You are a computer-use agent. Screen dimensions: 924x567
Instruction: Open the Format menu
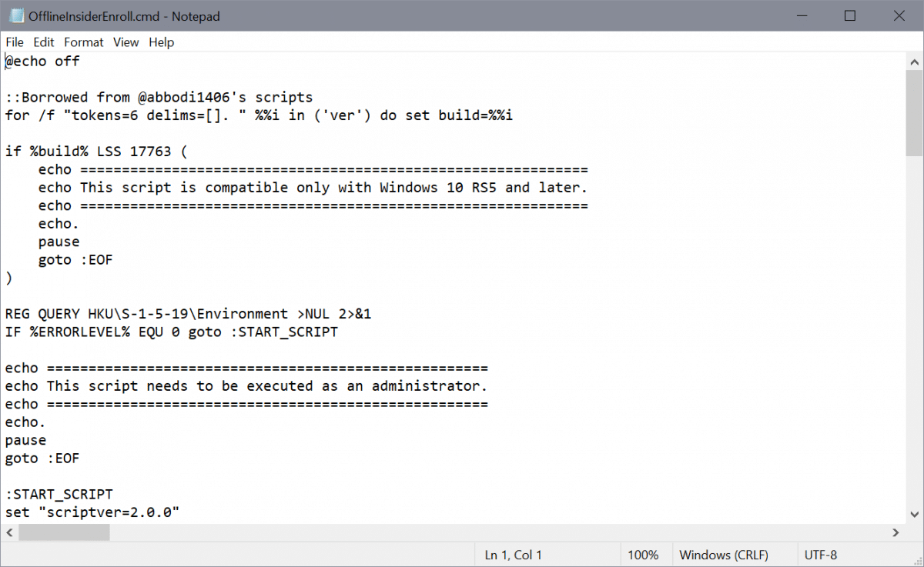tap(84, 42)
